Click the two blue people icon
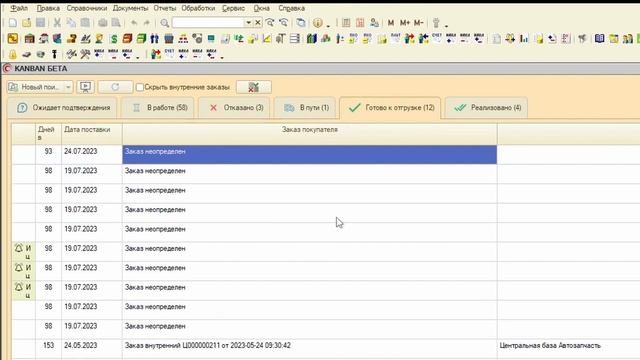The height and width of the screenshot is (360, 640). [154, 39]
